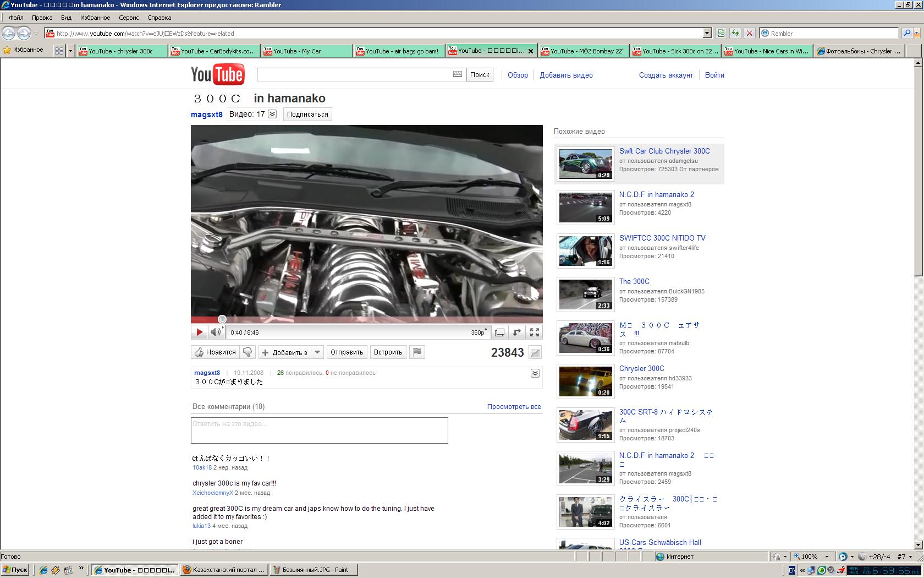Viewport: 924px width, 578px height.
Task: Open video statistics chart icon next to 23843
Action: coord(535,353)
